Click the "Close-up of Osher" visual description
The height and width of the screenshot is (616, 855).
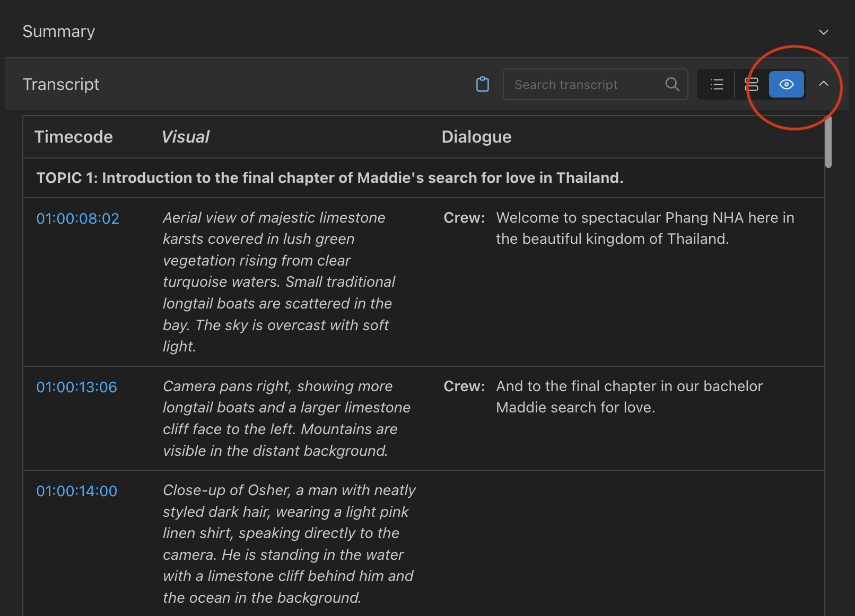(x=289, y=543)
